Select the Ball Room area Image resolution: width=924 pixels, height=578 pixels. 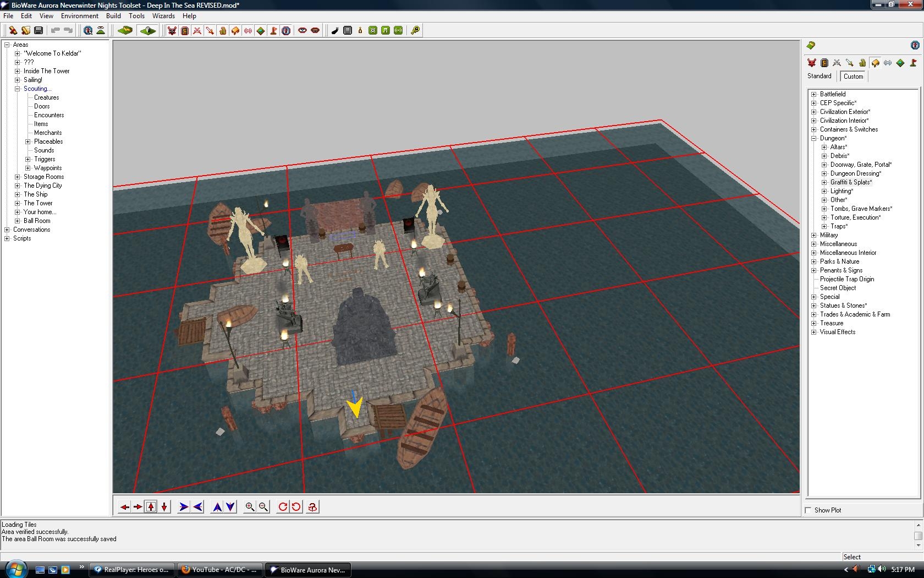(37, 221)
